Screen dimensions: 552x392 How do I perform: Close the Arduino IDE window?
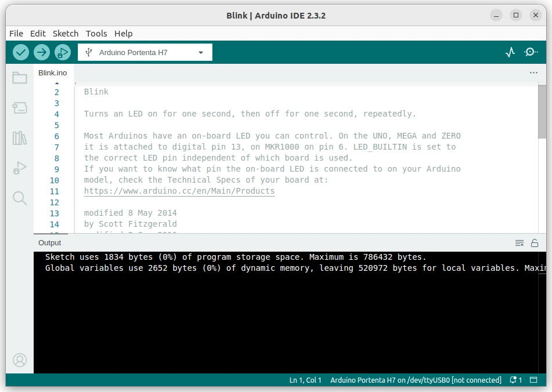[535, 16]
